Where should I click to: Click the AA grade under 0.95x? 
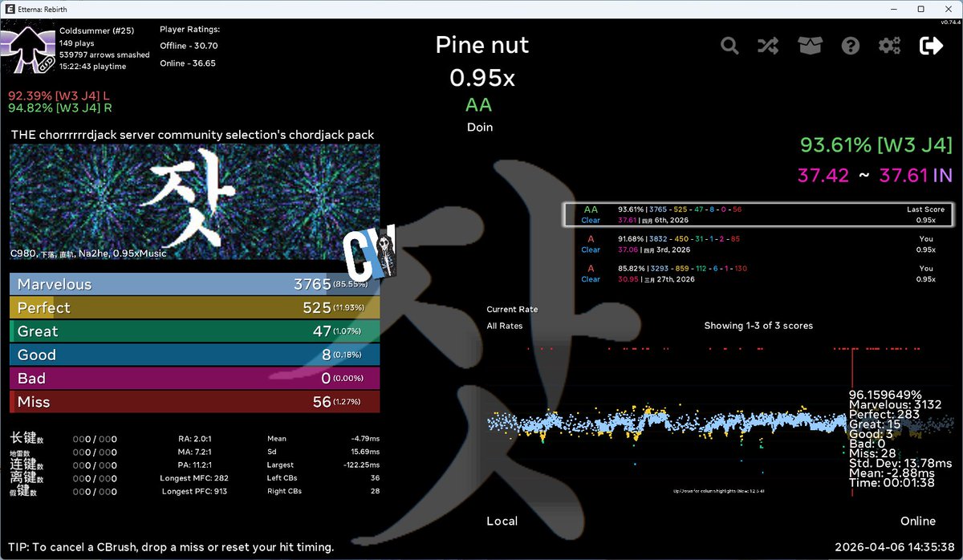479,105
